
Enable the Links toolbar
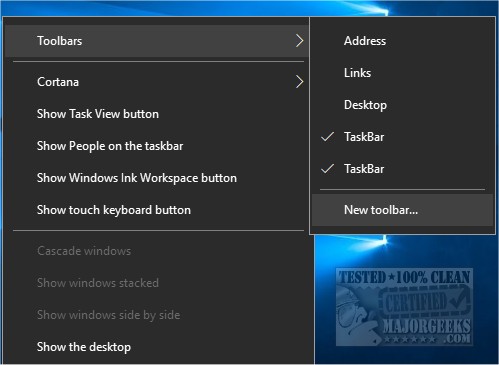tap(402, 73)
